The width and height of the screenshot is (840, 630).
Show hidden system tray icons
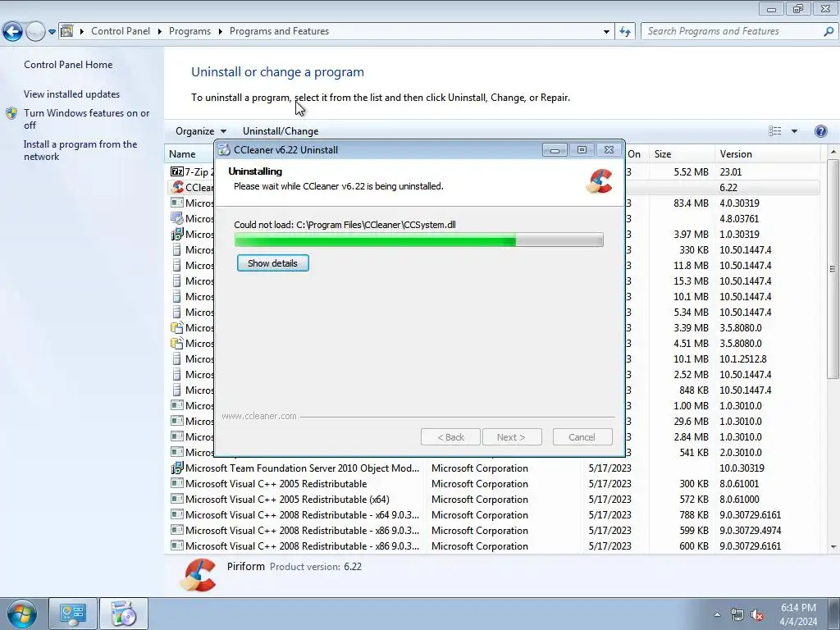pyautogui.click(x=717, y=614)
